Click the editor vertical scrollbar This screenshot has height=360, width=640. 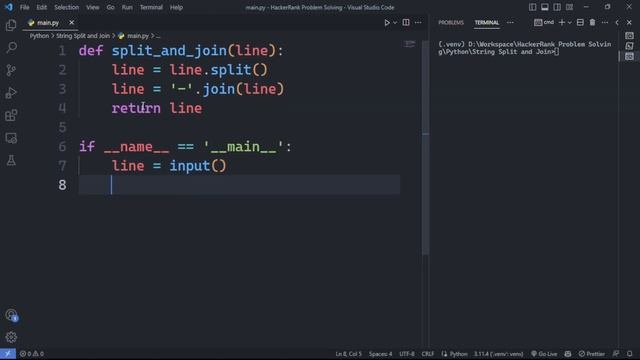[425, 147]
